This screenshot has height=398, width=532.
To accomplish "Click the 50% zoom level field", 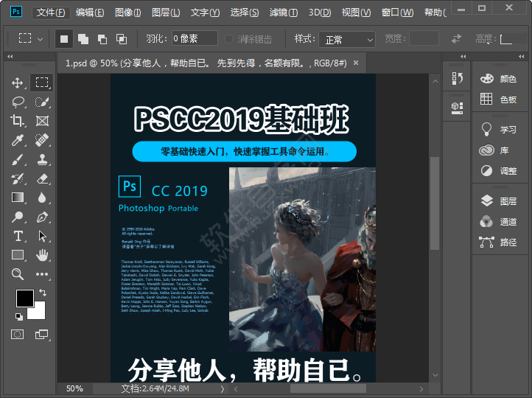I will (x=74, y=389).
